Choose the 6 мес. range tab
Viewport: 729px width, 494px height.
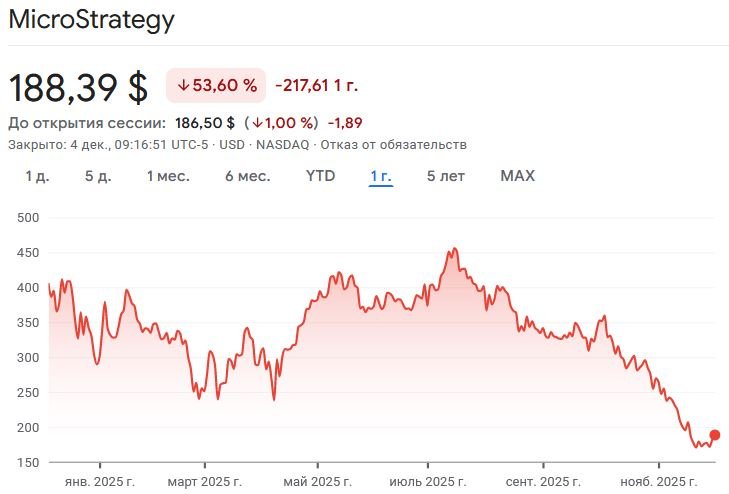pos(247,176)
